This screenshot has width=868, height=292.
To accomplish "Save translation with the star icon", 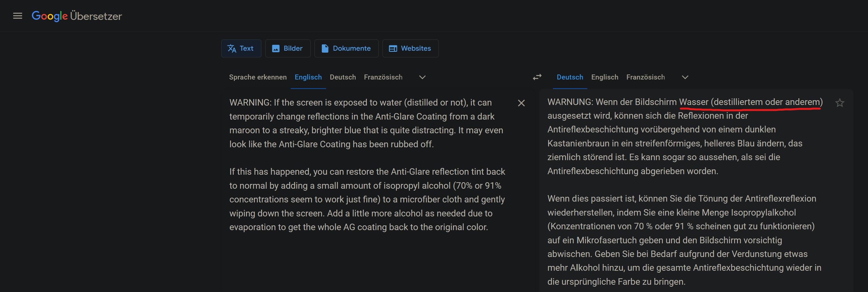I will coord(840,103).
